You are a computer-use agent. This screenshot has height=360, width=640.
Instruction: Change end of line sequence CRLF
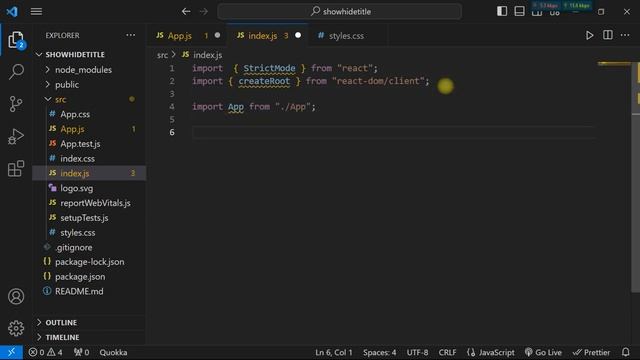coord(447,352)
